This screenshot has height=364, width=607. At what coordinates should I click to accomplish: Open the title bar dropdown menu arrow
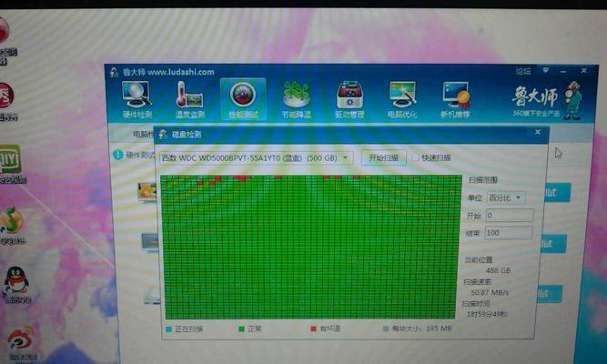tap(545, 70)
